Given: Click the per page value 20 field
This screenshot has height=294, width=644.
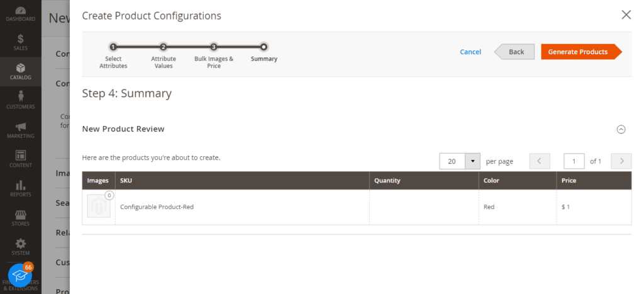Looking at the screenshot, I should point(452,161).
